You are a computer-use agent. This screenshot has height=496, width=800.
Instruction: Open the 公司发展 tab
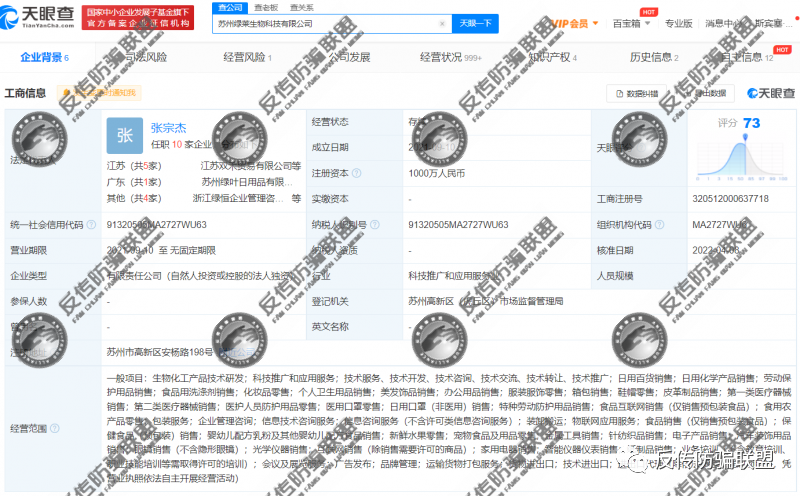tap(349, 57)
